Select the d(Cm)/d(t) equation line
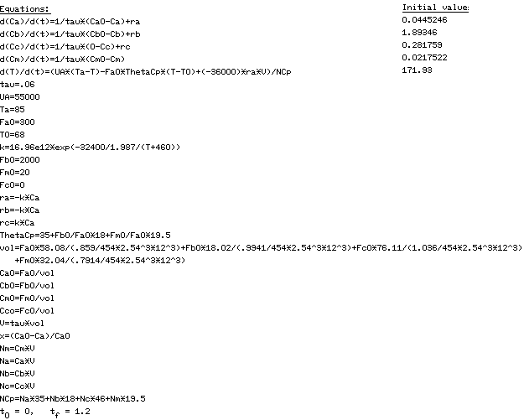The width and height of the screenshot is (524, 420). 63,60
